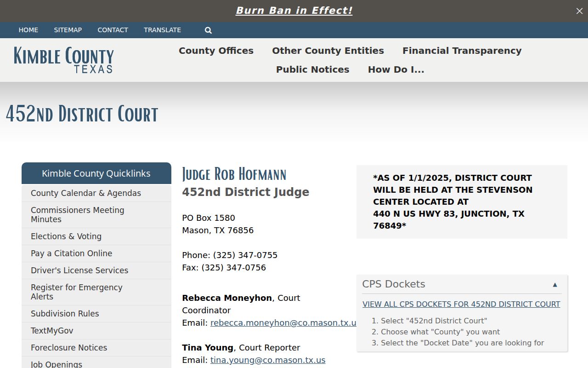
Task: Open Driver's License Services
Action: click(96, 270)
